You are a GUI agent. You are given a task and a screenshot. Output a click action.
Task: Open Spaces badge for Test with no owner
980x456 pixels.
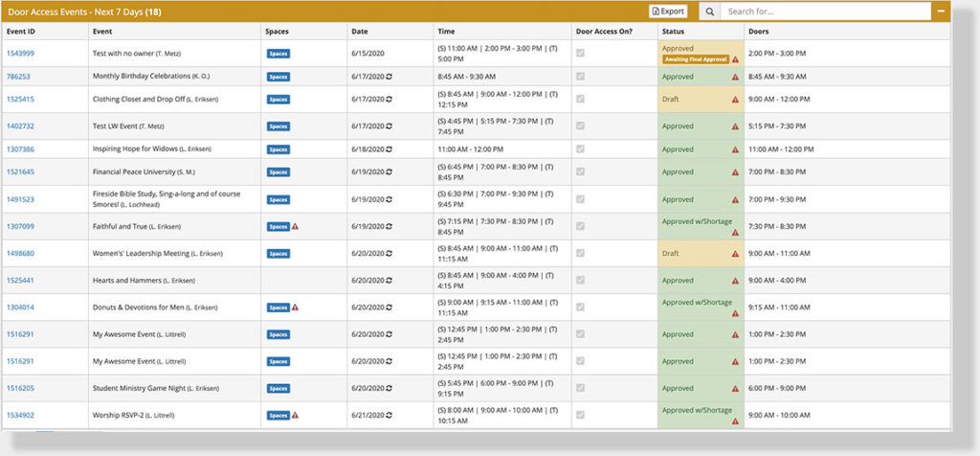click(278, 54)
